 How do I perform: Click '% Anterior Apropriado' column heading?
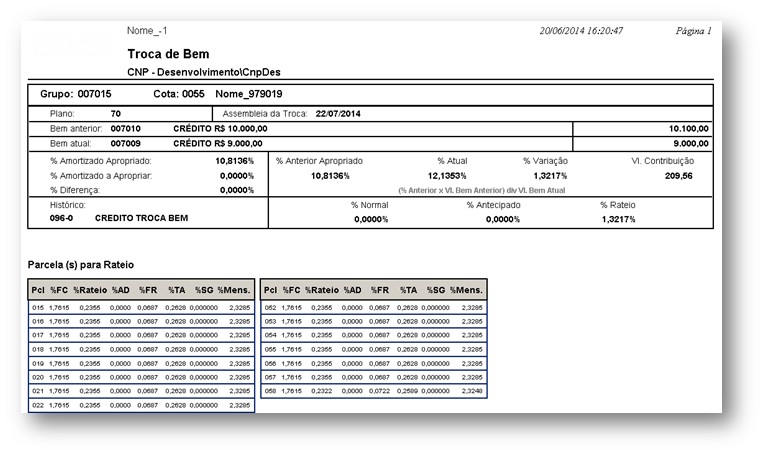pos(319,161)
